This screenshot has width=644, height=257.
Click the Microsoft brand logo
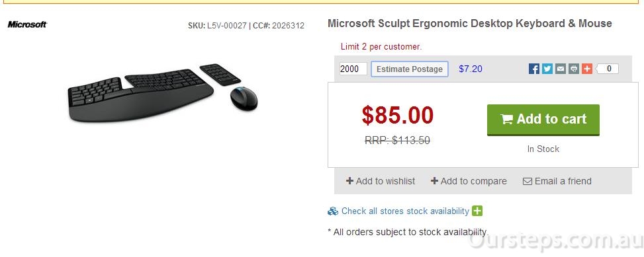click(x=27, y=24)
